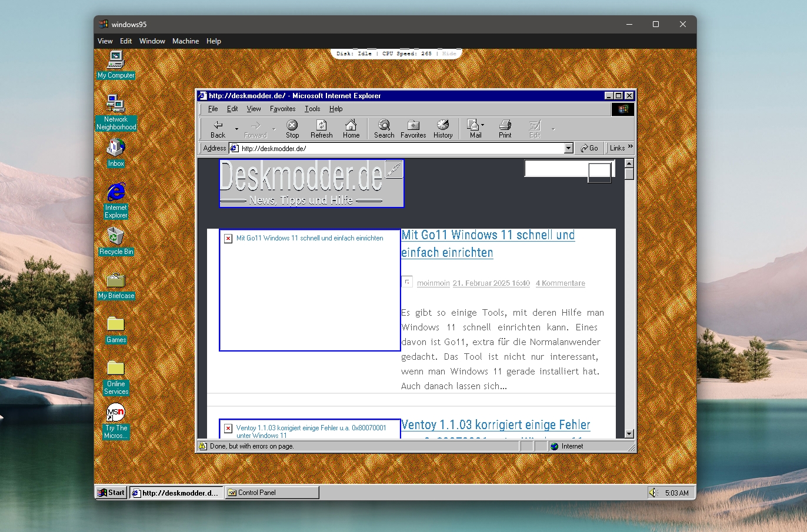Expand the Mail button dropdown arrow
The width and height of the screenshot is (807, 532).
pyautogui.click(x=483, y=125)
